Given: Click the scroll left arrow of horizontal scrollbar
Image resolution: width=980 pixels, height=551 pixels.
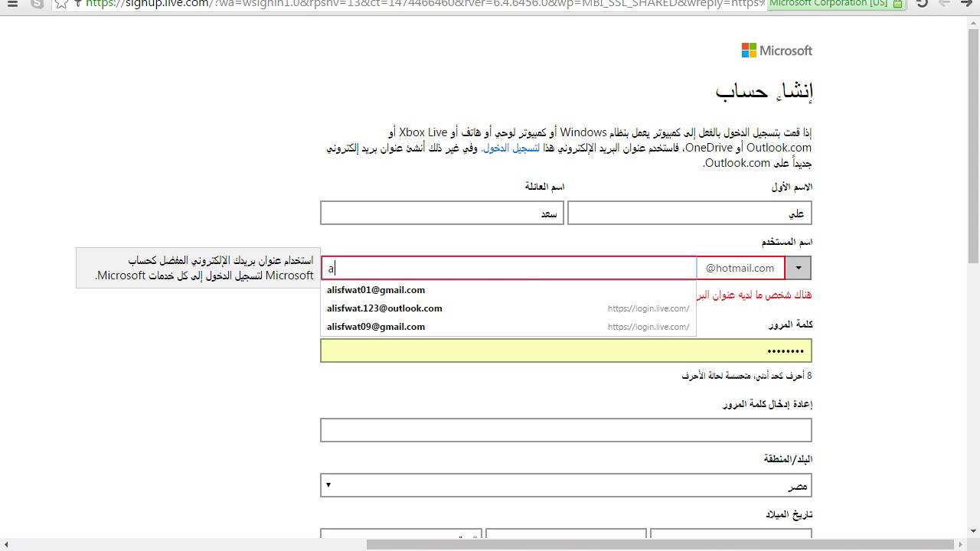Looking at the screenshot, I should 6,545.
